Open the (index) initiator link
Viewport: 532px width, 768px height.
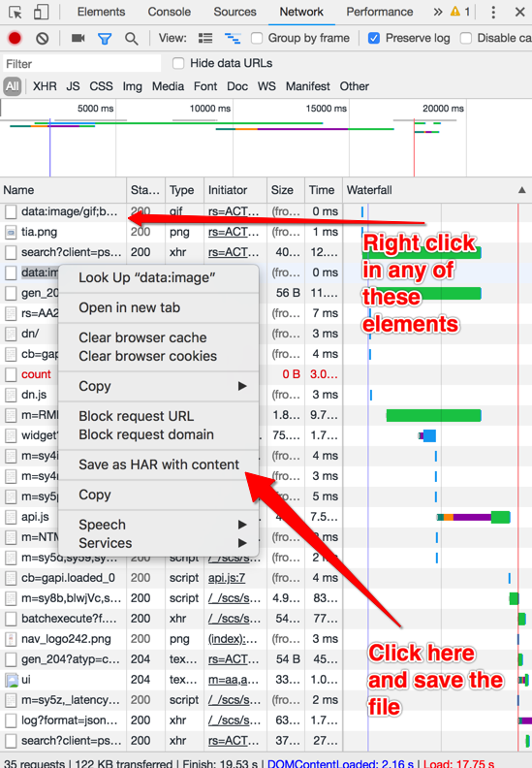pyautogui.click(x=234, y=639)
